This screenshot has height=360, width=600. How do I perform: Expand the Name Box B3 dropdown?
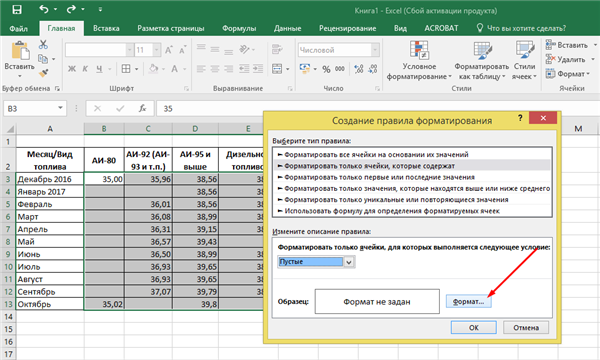tap(60, 108)
